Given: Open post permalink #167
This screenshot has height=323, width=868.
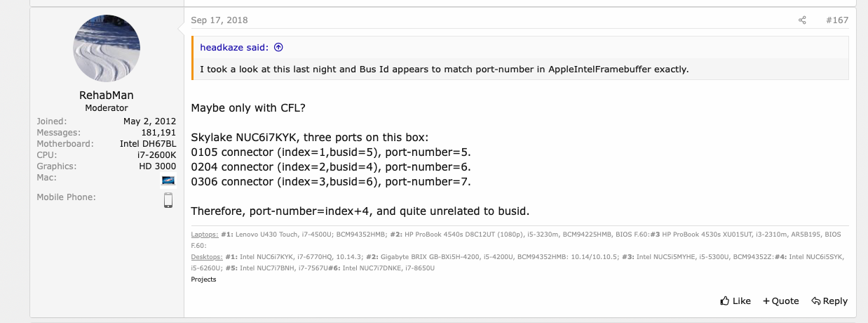Looking at the screenshot, I should [836, 20].
